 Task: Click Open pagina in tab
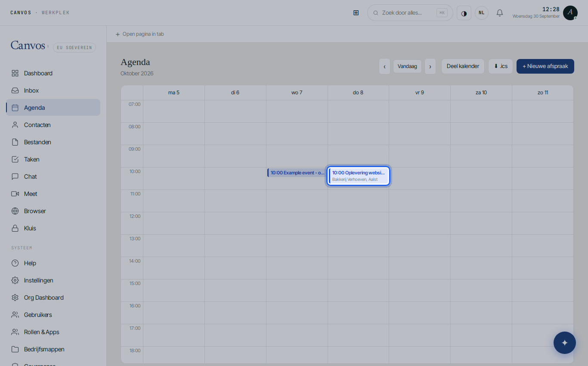(140, 34)
